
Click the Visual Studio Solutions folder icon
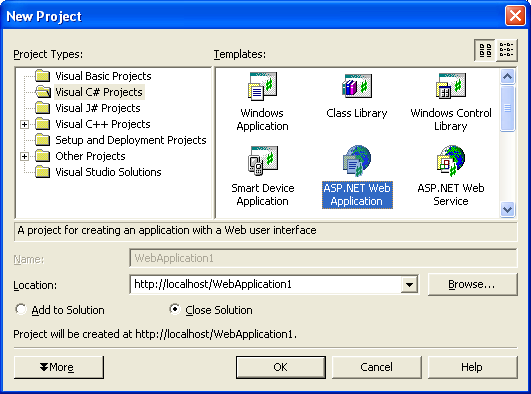(x=43, y=172)
